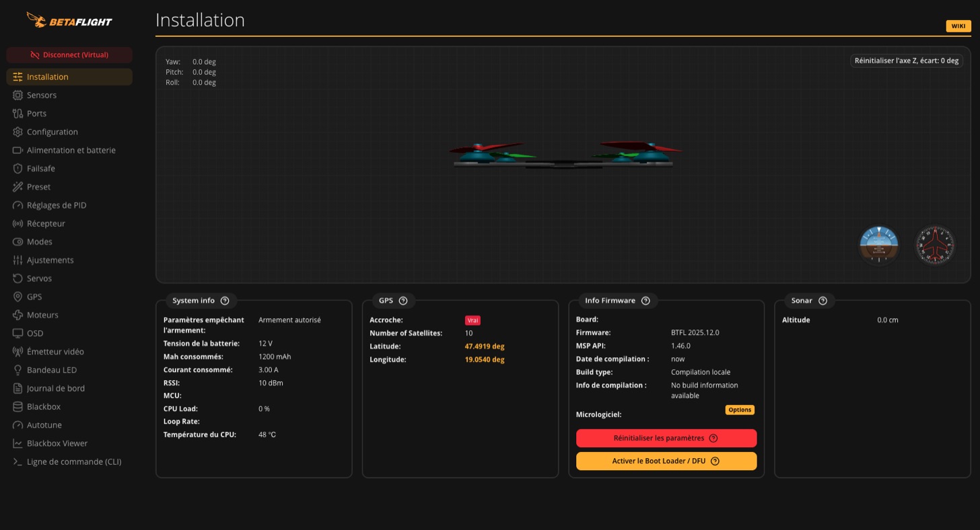Click the OSD monitor icon
Screen dimensions: 980x530
(x=17, y=334)
